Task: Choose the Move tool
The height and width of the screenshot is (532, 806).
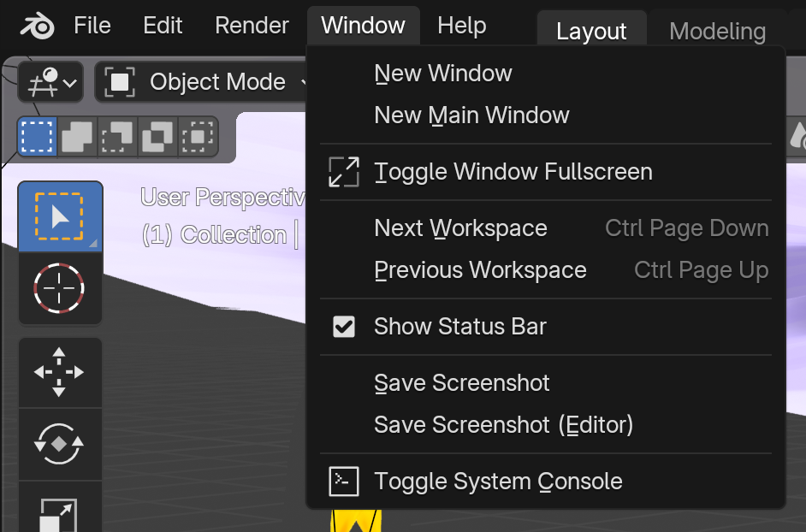Action: (x=60, y=372)
